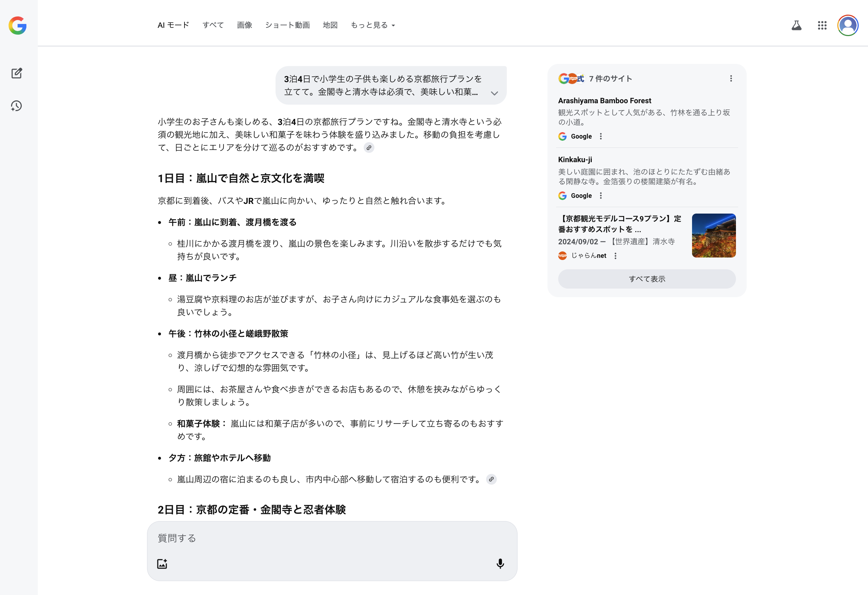
Task: Open more options for the Kinkaku-ji source
Action: coord(601,195)
